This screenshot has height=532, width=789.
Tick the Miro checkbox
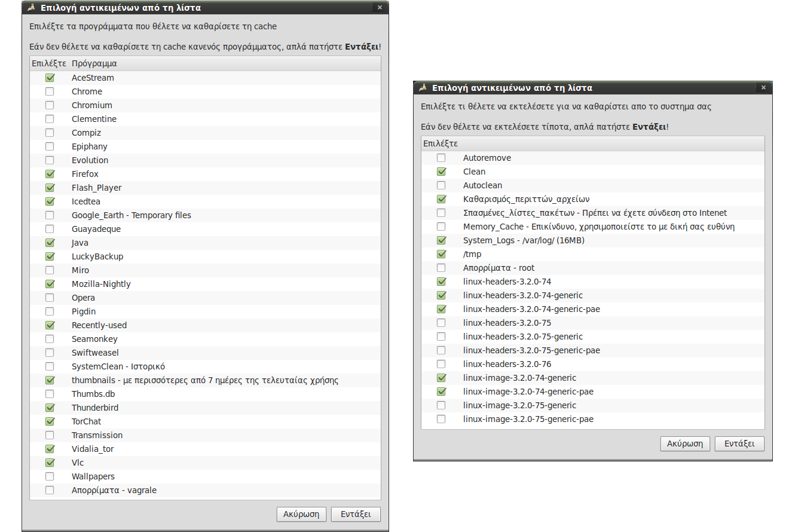click(x=50, y=270)
